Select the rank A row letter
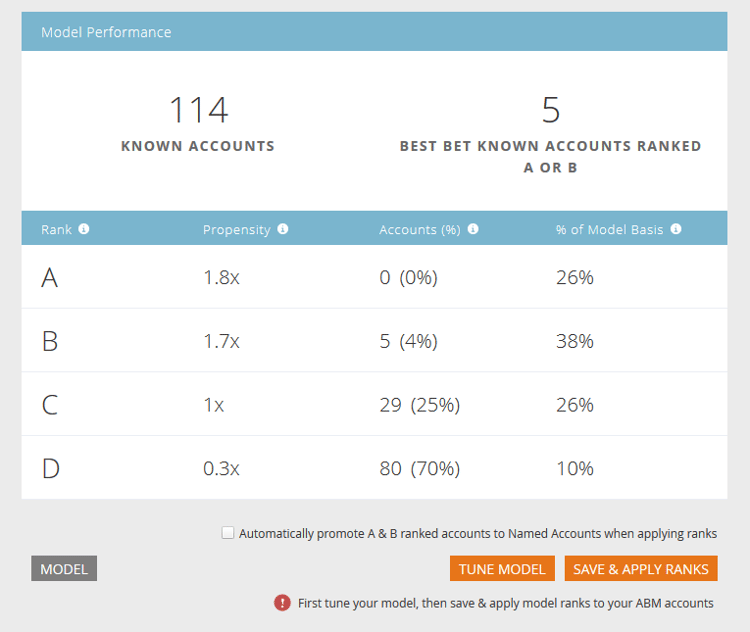The width and height of the screenshot is (750, 632). tap(50, 277)
